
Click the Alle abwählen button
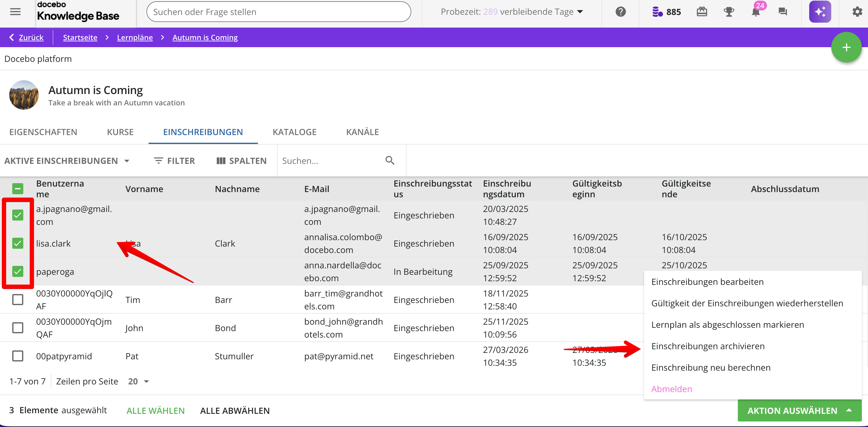click(235, 410)
